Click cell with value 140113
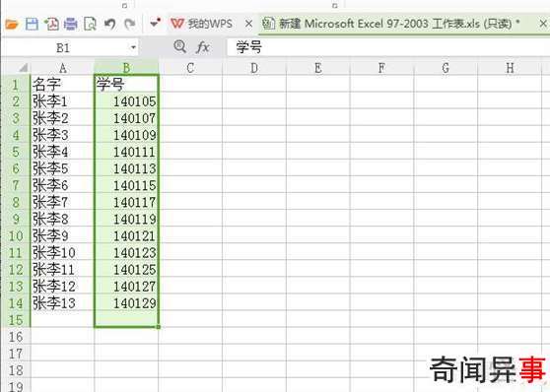 126,168
